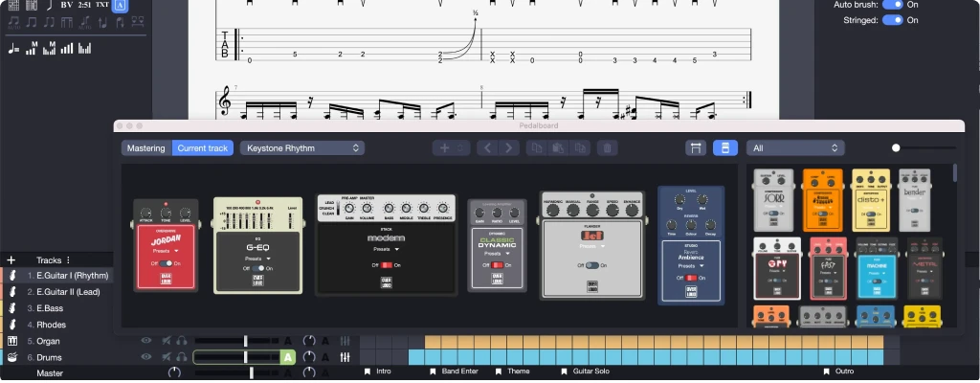980x383 pixels.
Task: Click the paste effect chain icon
Action: click(558, 148)
